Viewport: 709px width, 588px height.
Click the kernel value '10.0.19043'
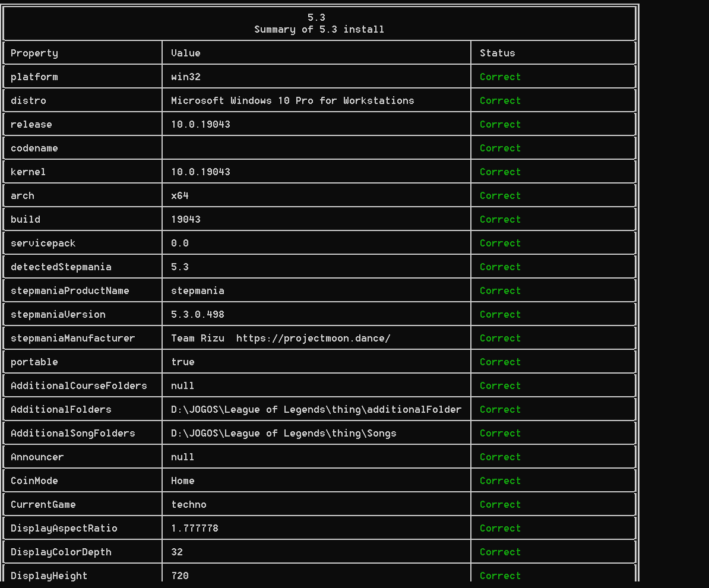click(x=201, y=172)
